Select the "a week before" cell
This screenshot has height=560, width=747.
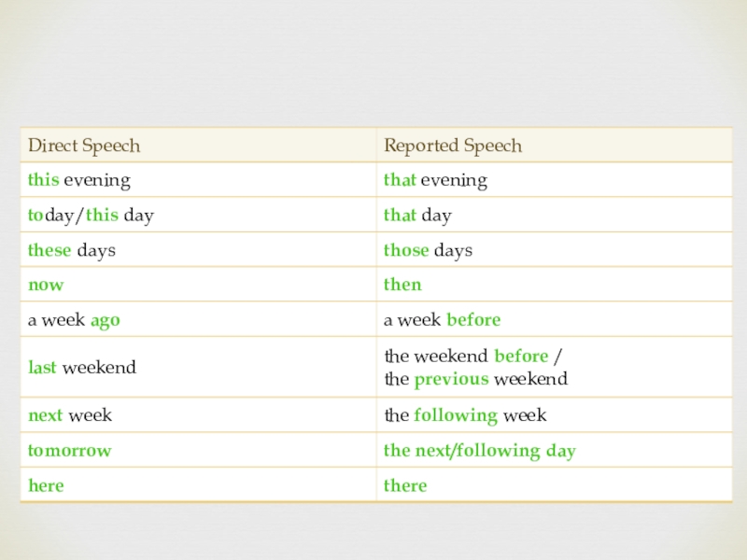(443, 320)
